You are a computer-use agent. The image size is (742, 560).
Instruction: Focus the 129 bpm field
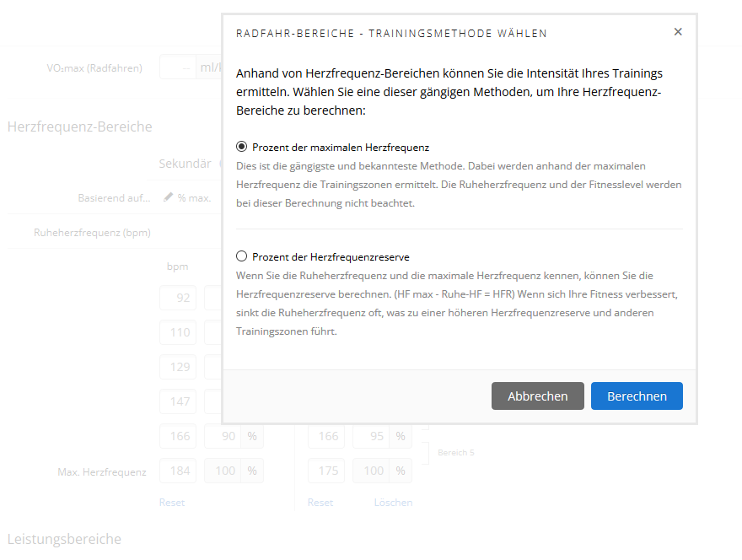pos(179,367)
